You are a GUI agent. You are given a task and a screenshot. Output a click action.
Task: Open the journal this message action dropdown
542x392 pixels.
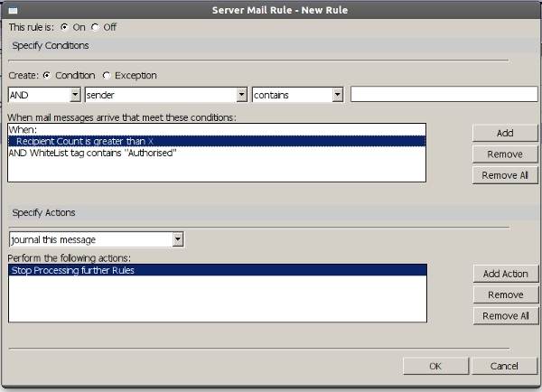coord(178,239)
